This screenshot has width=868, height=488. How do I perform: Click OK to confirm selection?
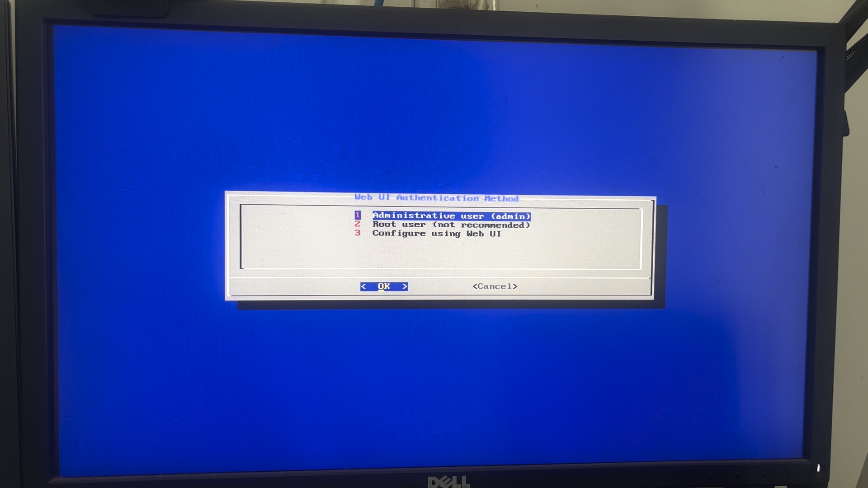(385, 286)
